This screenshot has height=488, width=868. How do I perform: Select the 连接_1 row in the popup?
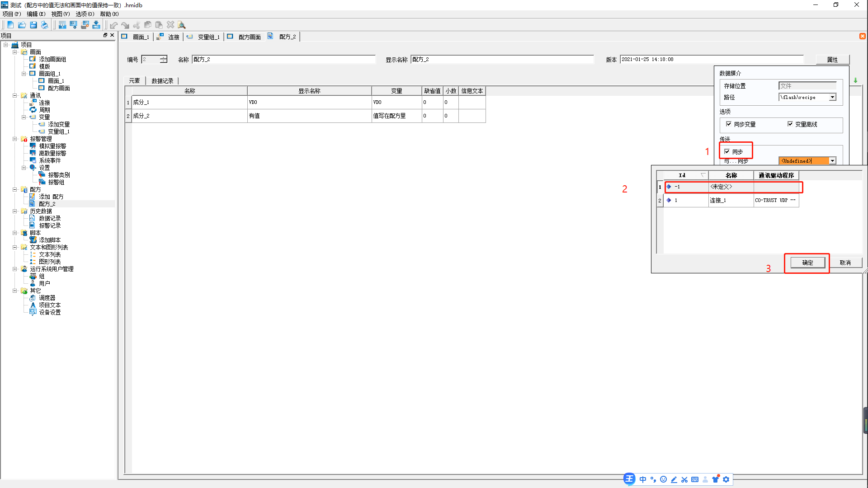[x=731, y=200]
